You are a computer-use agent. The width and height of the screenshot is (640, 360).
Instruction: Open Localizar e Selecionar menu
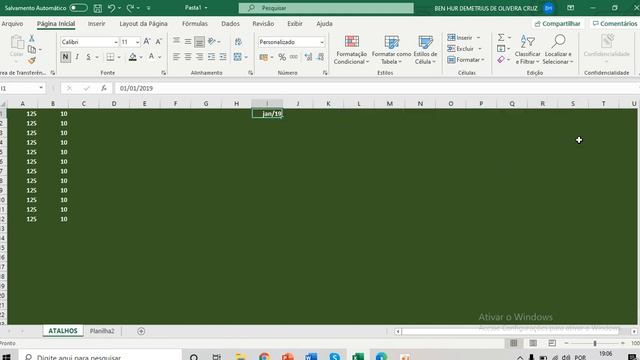click(x=558, y=50)
